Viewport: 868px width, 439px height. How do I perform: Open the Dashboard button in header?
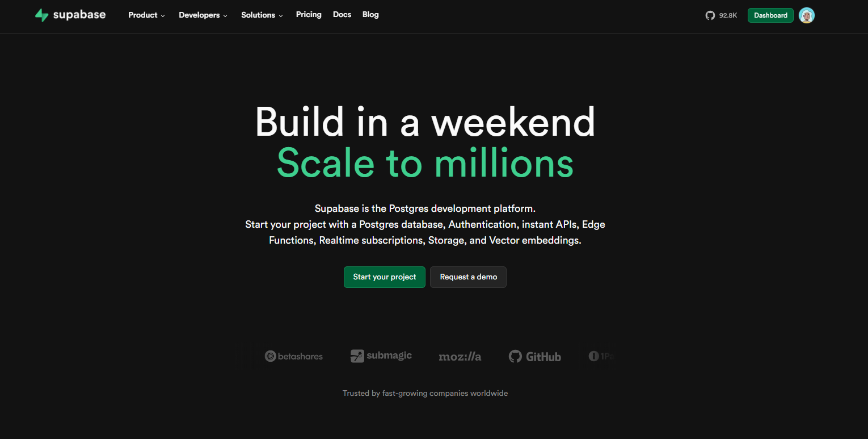pyautogui.click(x=770, y=15)
